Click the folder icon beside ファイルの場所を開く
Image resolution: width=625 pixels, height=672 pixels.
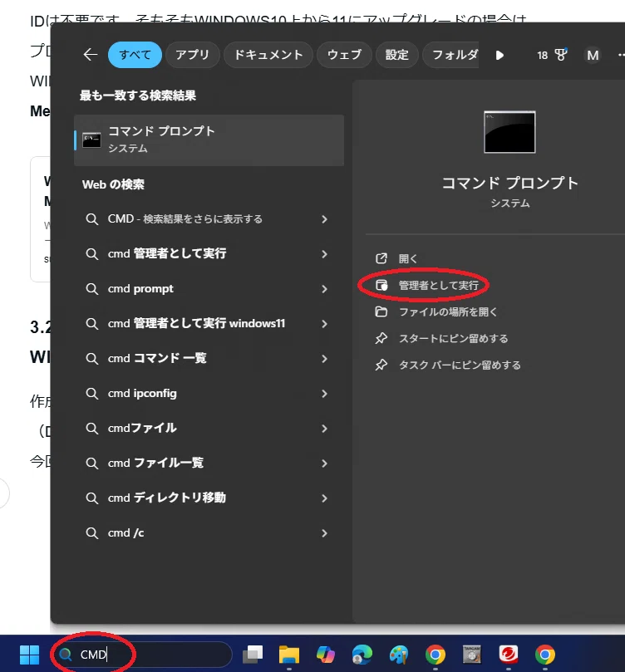381,311
